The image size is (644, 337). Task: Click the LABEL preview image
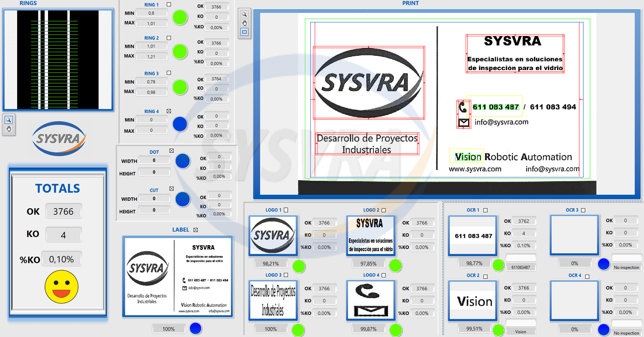tap(177, 277)
